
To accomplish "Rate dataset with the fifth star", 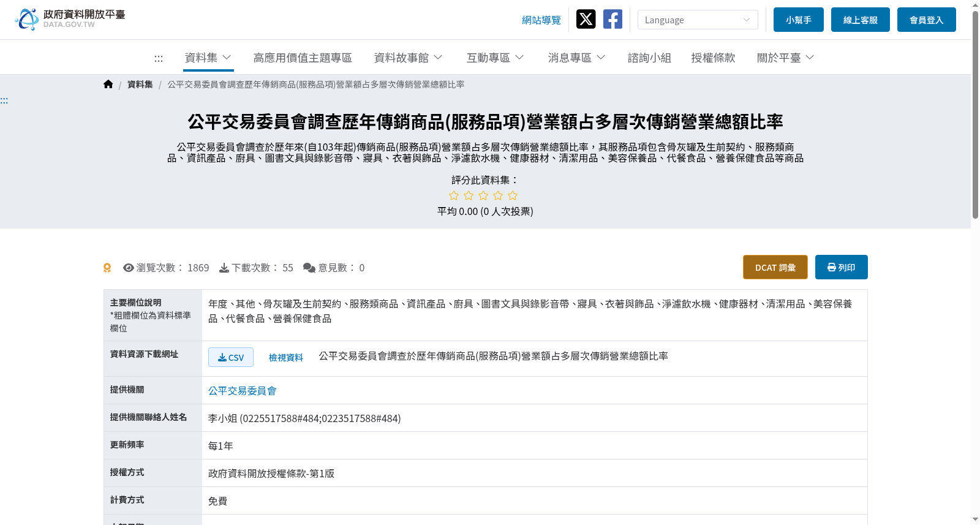I will tap(513, 195).
